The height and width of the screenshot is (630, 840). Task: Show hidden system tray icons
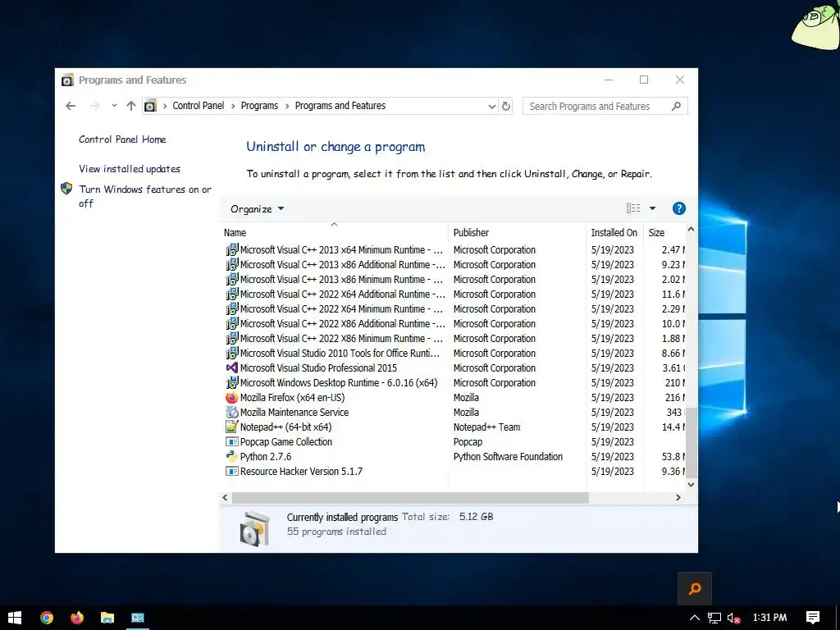694,618
